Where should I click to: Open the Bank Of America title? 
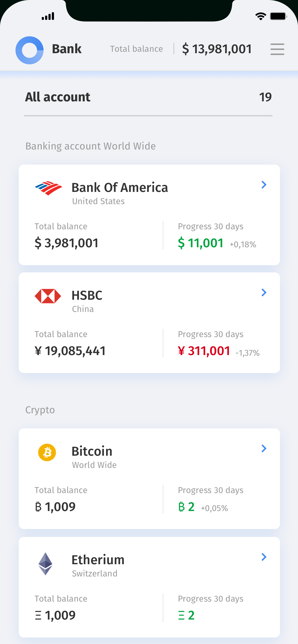coord(120,188)
